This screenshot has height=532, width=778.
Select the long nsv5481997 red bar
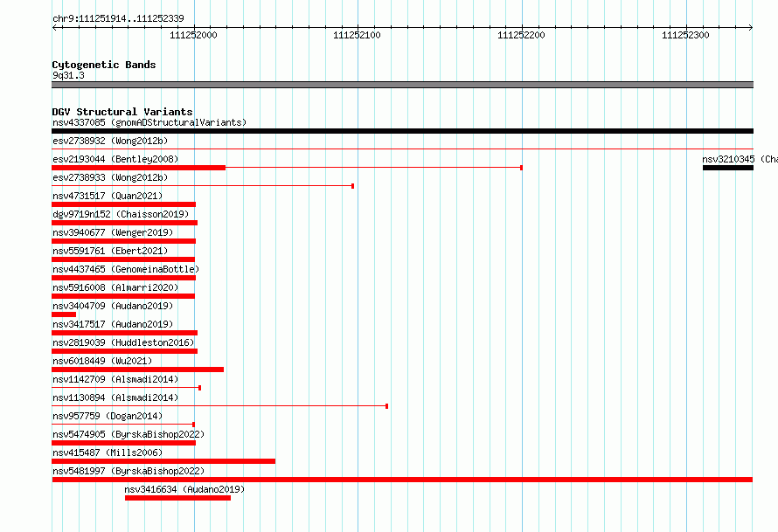pyautogui.click(x=402, y=480)
